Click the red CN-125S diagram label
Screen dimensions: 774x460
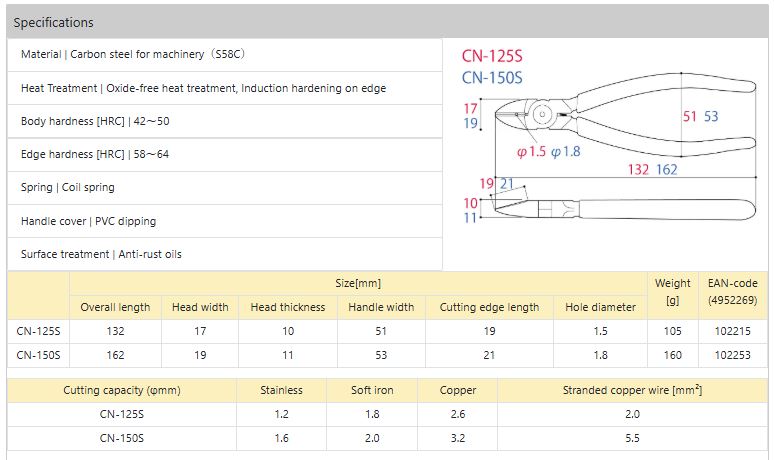tap(492, 57)
